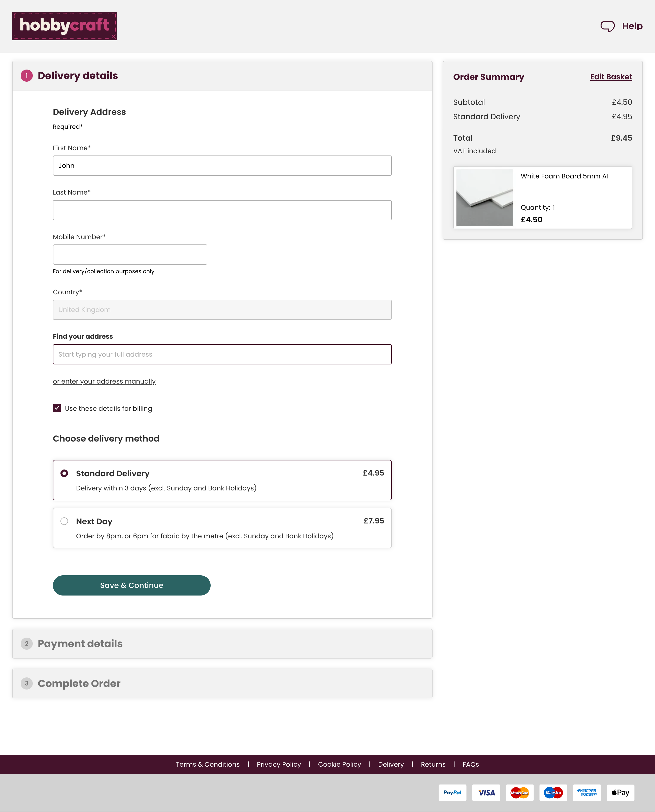The image size is (655, 812).
Task: Click the MasterCard payment icon
Action: (x=519, y=792)
